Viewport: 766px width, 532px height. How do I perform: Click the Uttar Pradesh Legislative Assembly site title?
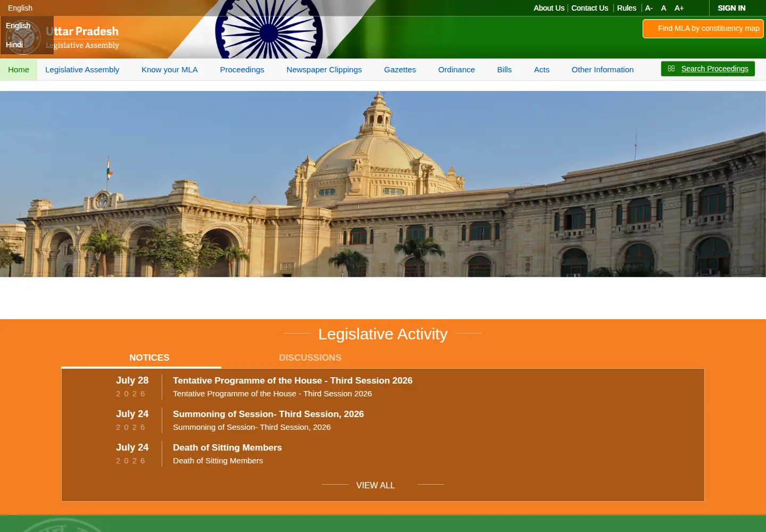(82, 37)
